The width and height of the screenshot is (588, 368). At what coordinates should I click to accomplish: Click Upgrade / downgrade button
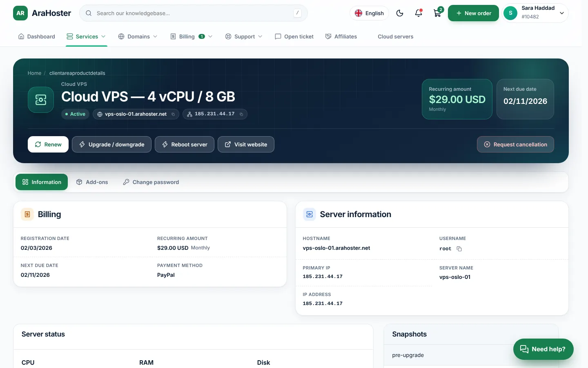[x=111, y=144]
